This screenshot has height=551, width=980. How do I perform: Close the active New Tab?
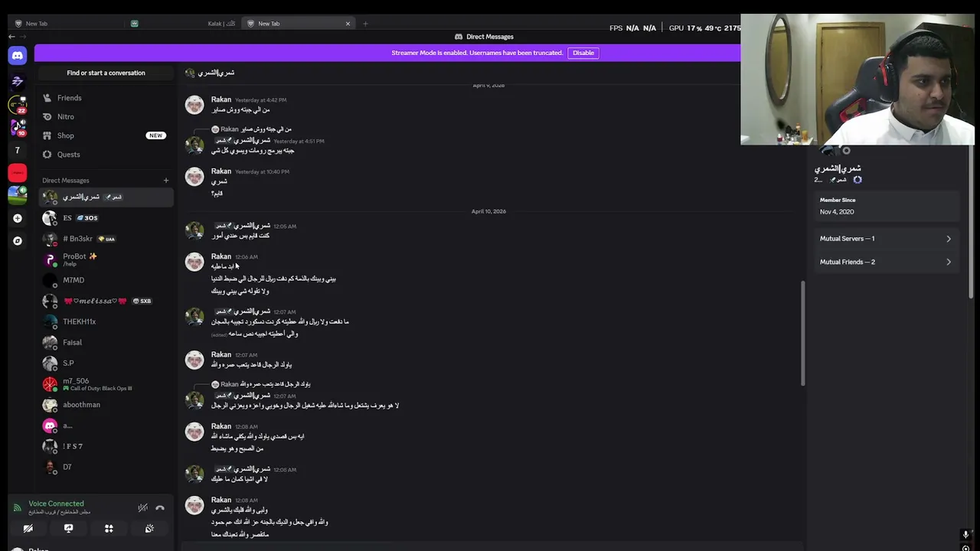click(x=348, y=24)
